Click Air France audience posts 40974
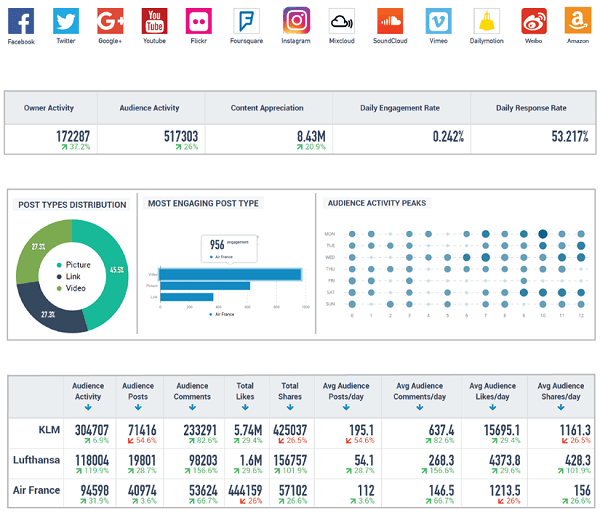The image size is (600, 515). tap(142, 491)
